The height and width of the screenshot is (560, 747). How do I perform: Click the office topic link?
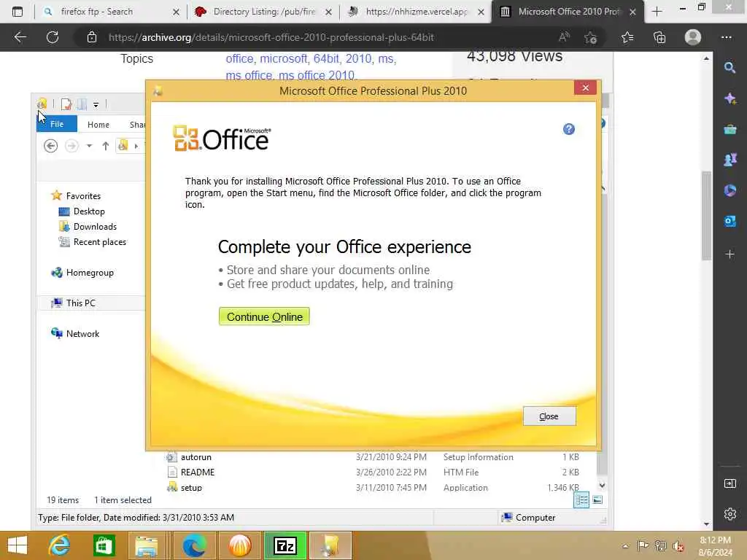tap(239, 58)
